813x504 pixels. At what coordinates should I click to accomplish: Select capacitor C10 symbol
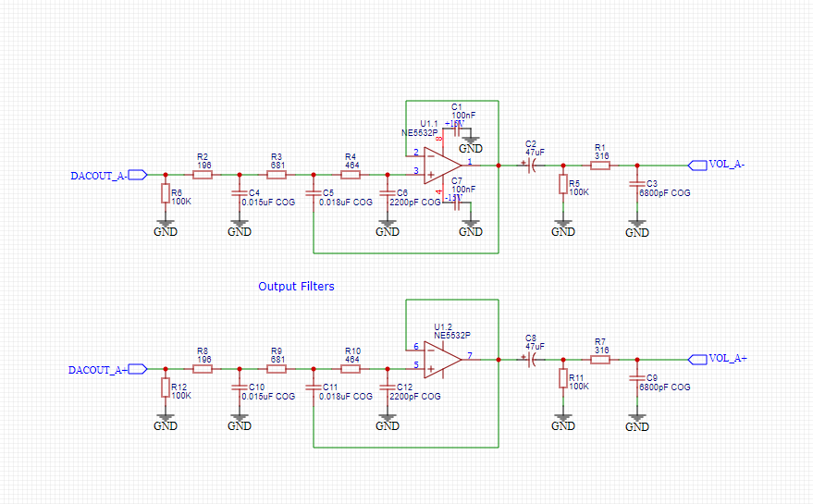[239, 387]
